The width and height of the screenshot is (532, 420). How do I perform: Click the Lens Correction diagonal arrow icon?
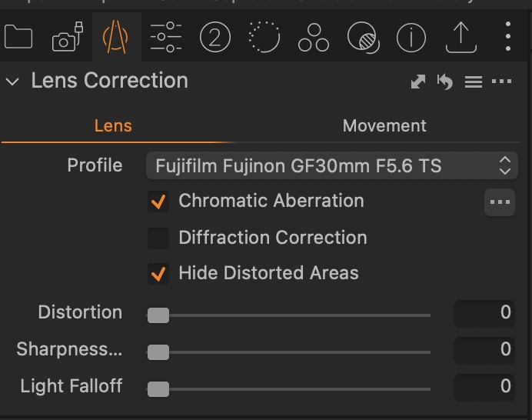[x=418, y=82]
